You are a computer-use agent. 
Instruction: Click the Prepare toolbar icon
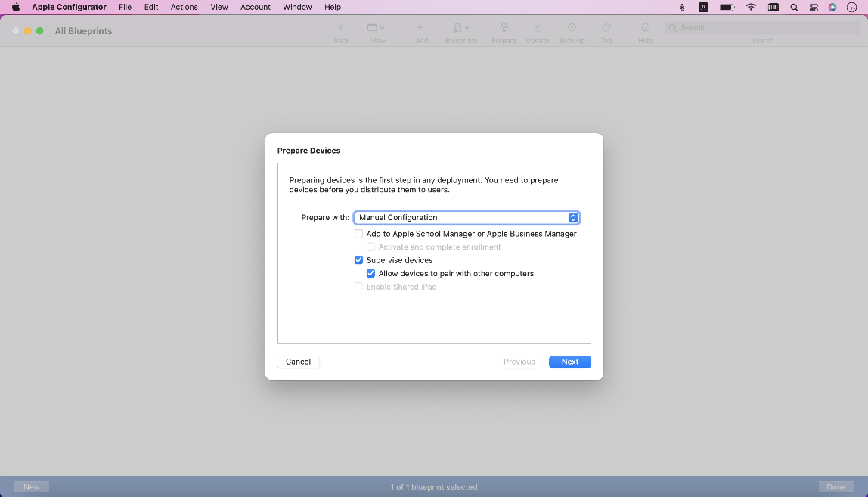[x=504, y=28]
